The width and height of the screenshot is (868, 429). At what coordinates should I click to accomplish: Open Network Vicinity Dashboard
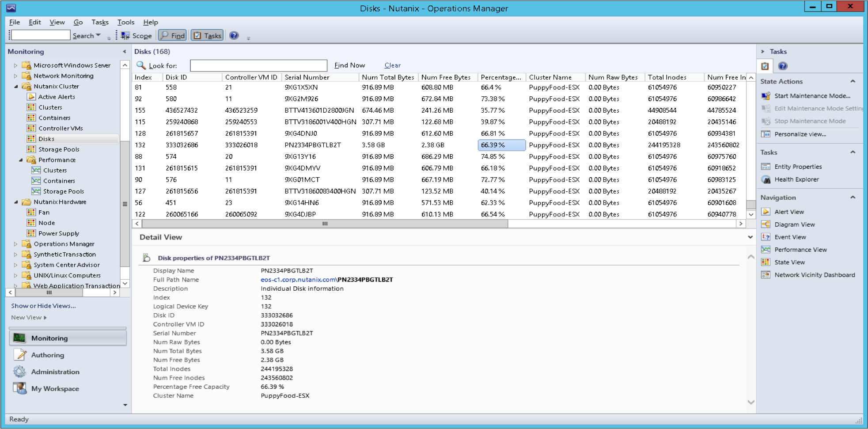pos(815,275)
